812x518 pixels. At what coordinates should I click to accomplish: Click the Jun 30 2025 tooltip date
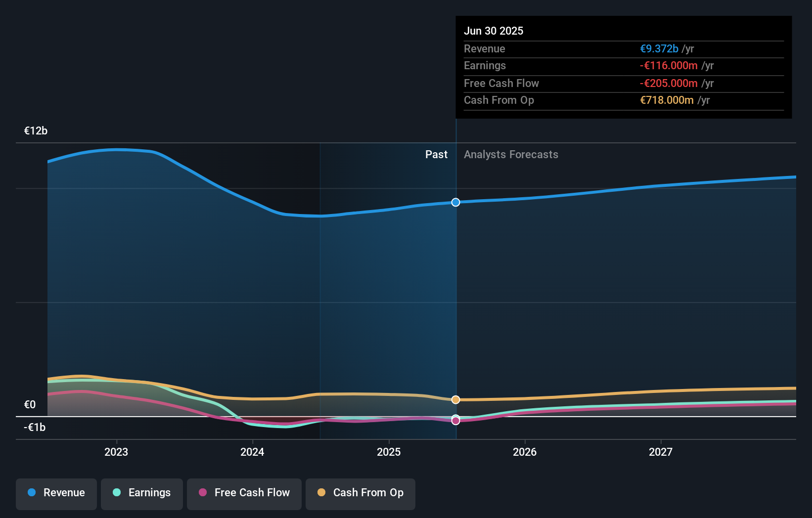pyautogui.click(x=494, y=31)
